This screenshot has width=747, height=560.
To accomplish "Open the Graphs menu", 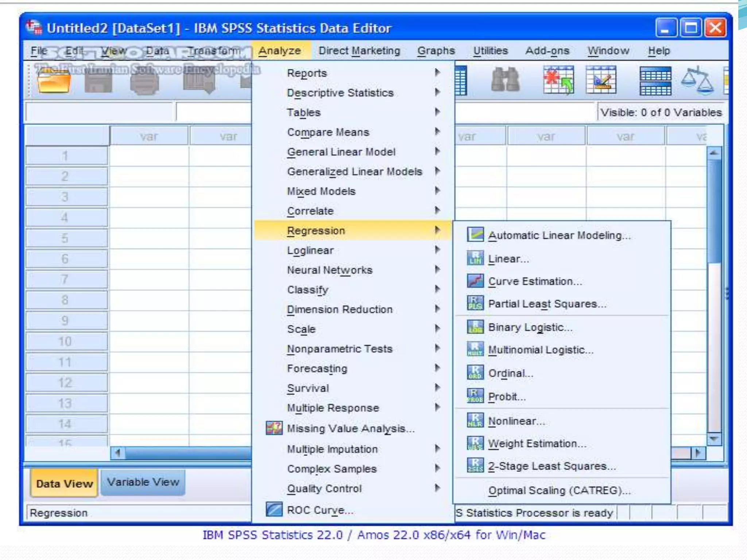I will pos(436,51).
